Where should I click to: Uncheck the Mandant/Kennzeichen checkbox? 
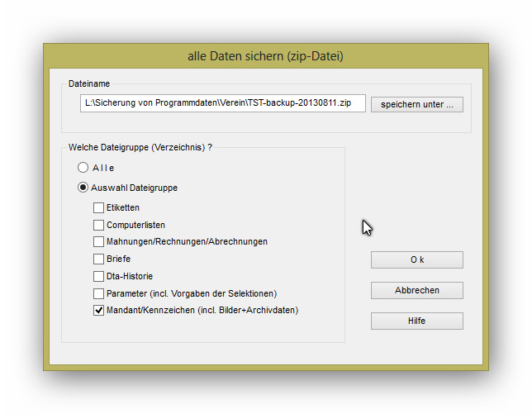tap(99, 311)
